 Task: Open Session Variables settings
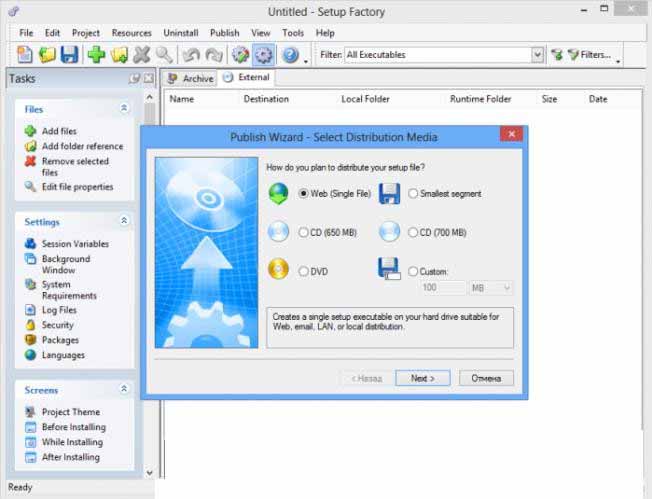[75, 244]
